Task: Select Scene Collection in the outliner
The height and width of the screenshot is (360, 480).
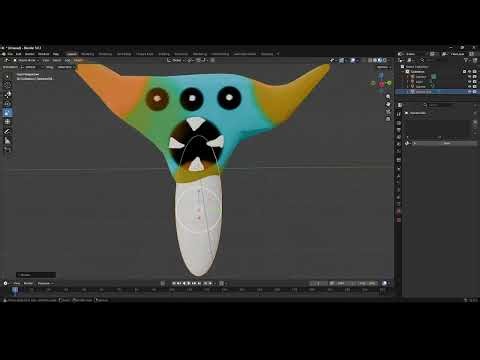Action: (417, 67)
